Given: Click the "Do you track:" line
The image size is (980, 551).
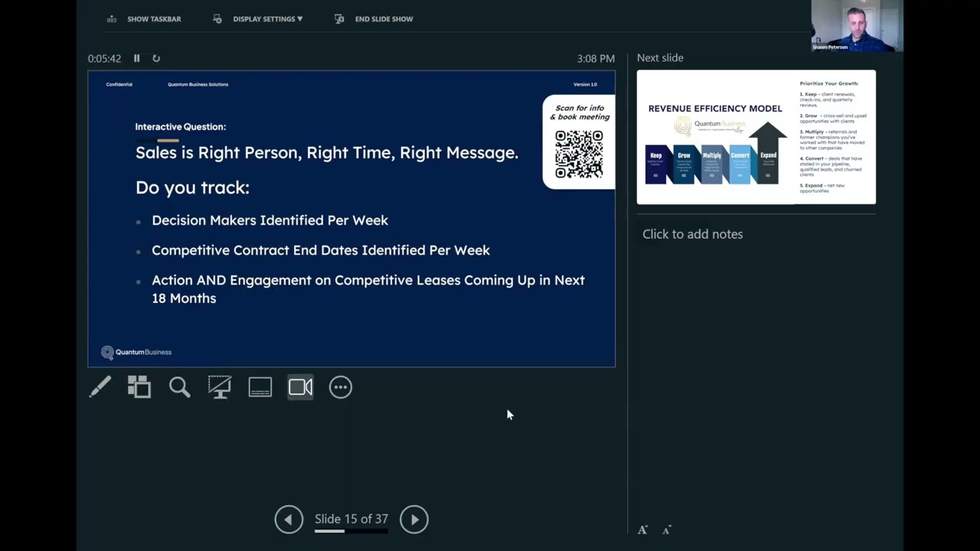Looking at the screenshot, I should pos(192,187).
